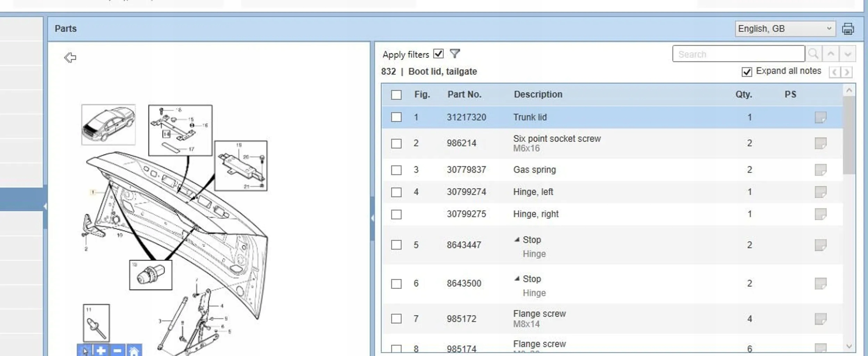Uncheck the Apply filters checkbox
Image resolution: width=868 pixels, height=356 pixels.
coord(439,54)
